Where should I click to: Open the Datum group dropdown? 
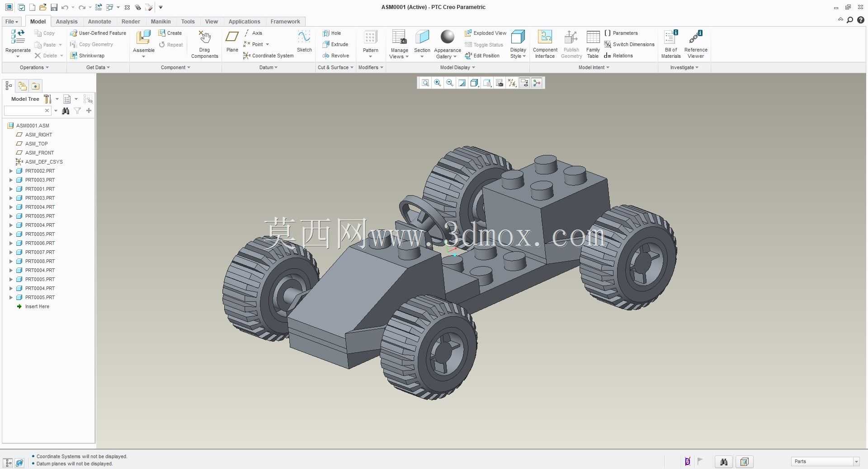269,67
